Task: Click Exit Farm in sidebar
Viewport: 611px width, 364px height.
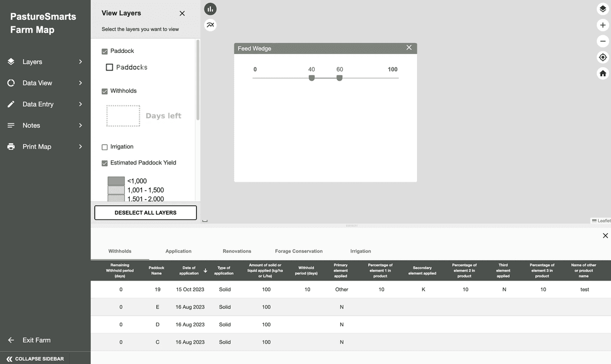Action: 36,340
